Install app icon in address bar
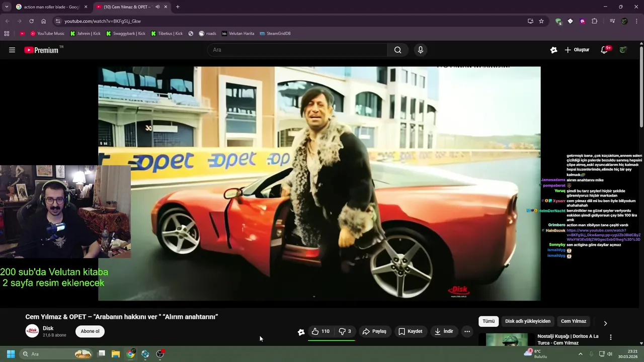The image size is (644, 362). (x=530, y=21)
